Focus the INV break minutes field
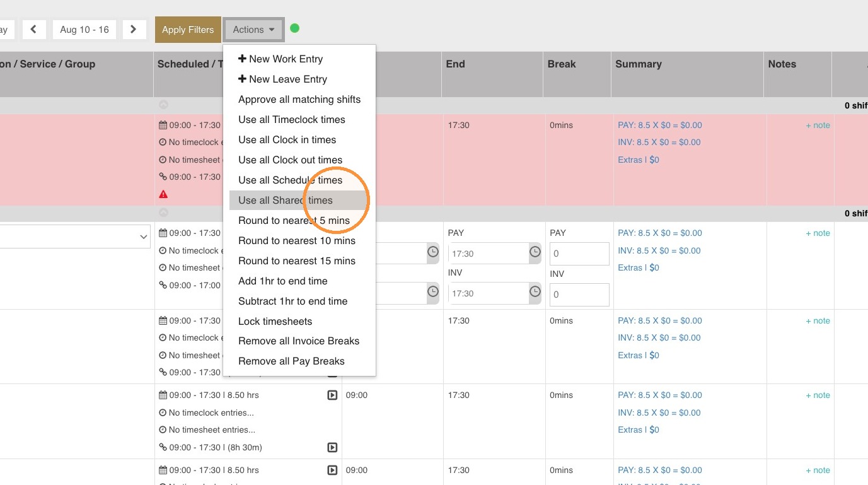868x485 pixels. point(579,295)
